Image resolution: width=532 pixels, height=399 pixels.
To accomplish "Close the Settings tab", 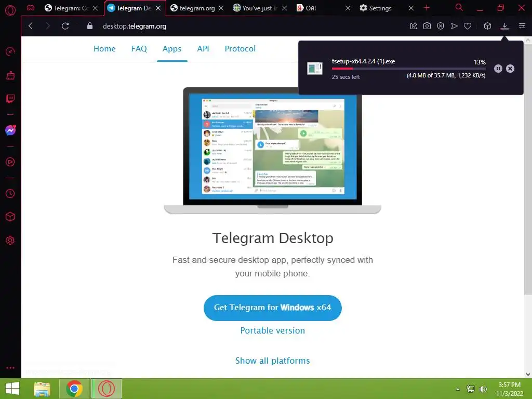I will pos(411,8).
